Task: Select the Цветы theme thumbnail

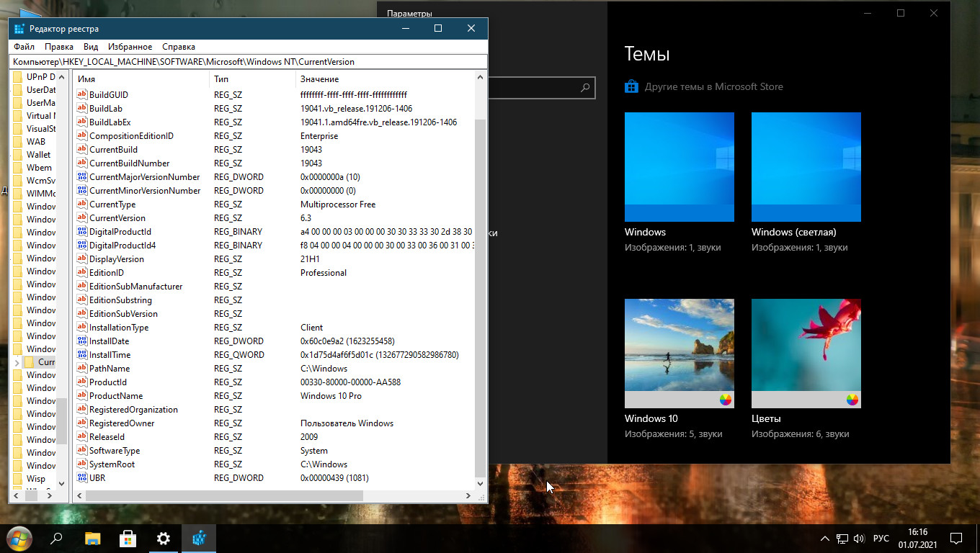Action: 806,354
